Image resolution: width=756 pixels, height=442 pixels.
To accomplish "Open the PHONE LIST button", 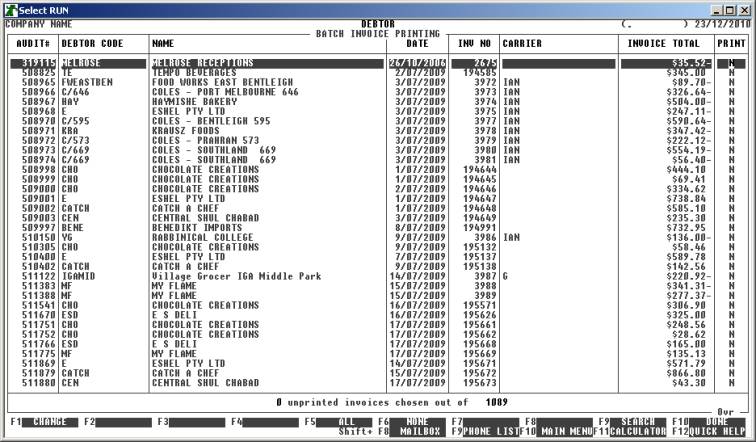I will 491,432.
